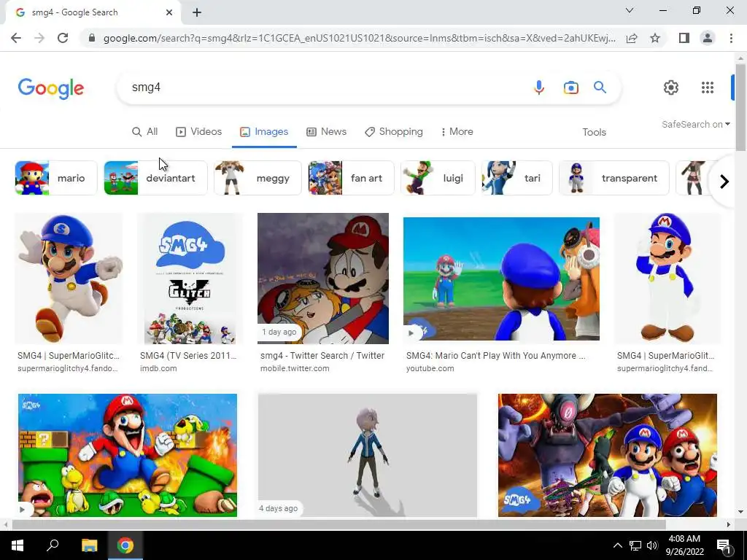This screenshot has height=560, width=747.
Task: Click Chrome icon in the taskbar
Action: tap(125, 545)
